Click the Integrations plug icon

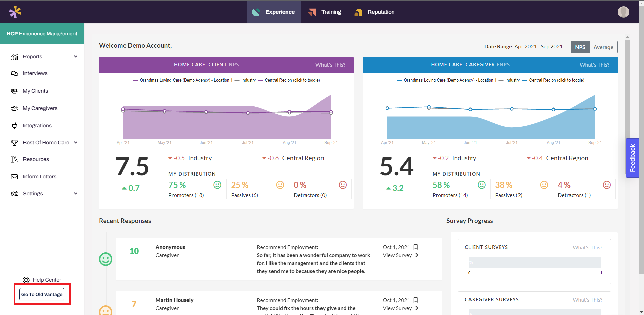point(14,125)
